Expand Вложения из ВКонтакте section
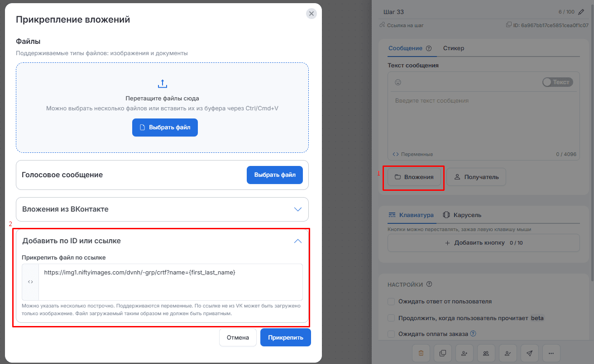Image resolution: width=594 pixels, height=364 pixels. coord(162,209)
